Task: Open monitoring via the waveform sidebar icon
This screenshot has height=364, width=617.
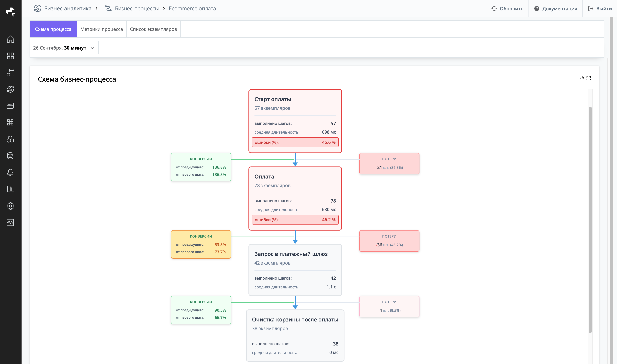Action: pos(11,223)
